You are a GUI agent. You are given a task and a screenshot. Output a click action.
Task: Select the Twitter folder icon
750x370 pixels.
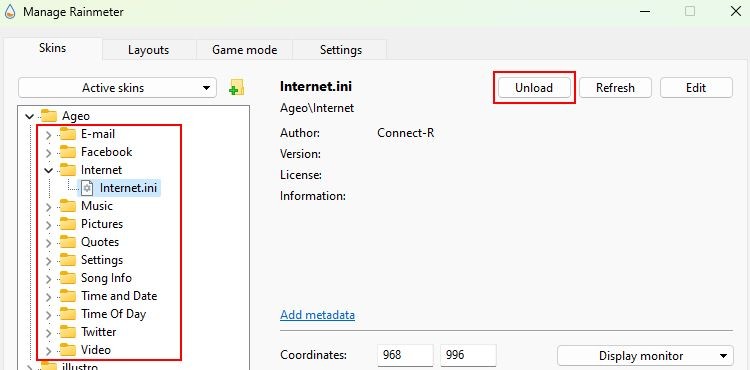point(68,332)
